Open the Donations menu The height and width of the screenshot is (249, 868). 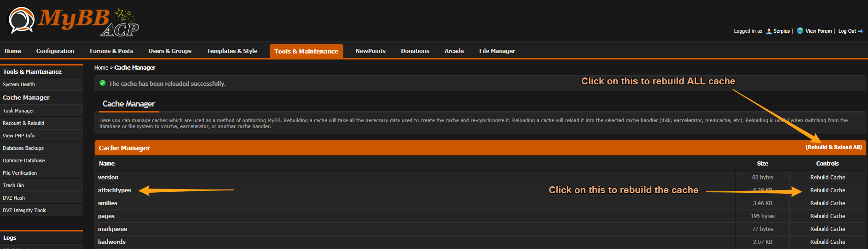pos(415,51)
